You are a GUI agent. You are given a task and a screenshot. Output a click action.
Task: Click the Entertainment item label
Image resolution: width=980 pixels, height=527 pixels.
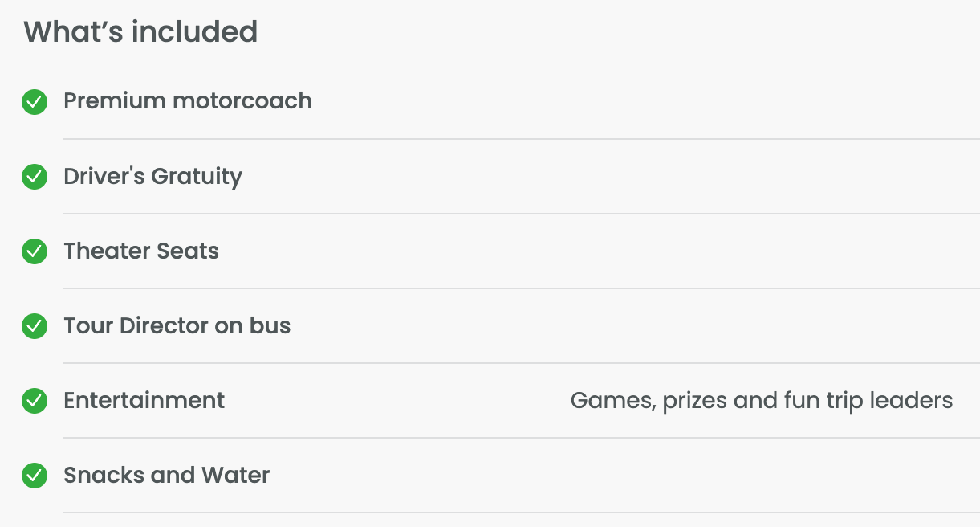[x=144, y=400]
